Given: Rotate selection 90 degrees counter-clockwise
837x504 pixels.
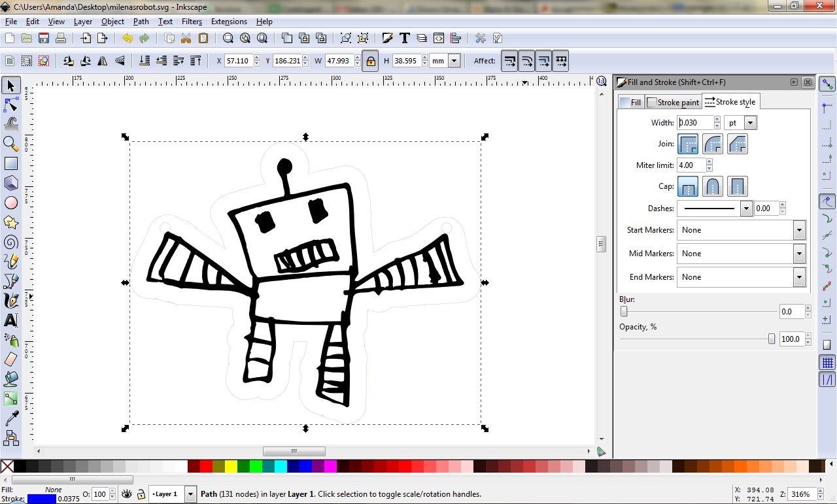Looking at the screenshot, I should coord(69,61).
